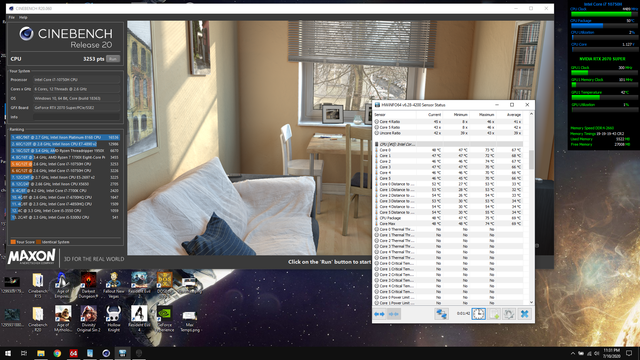Open the Help menu in Cinebench
The width and height of the screenshot is (640, 360).
[23, 18]
